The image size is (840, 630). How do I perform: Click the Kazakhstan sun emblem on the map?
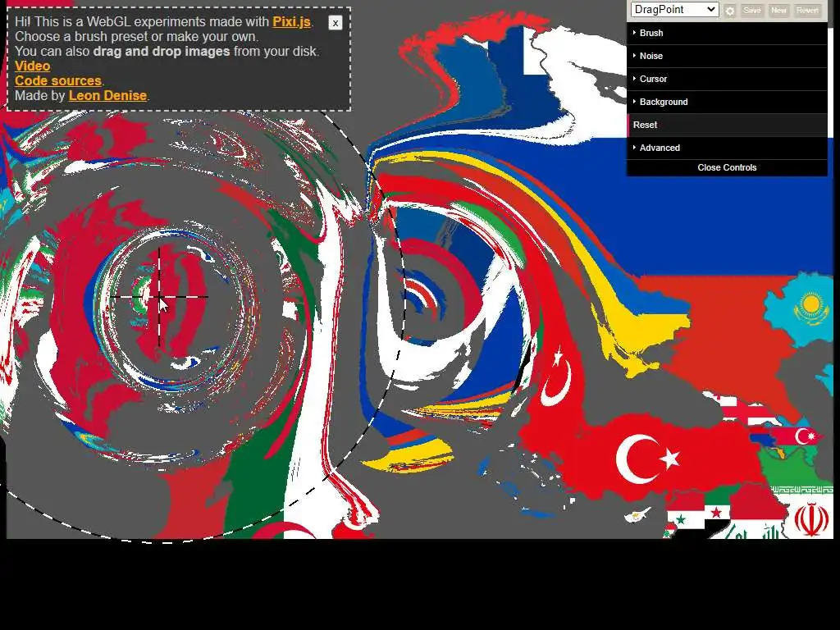click(811, 305)
